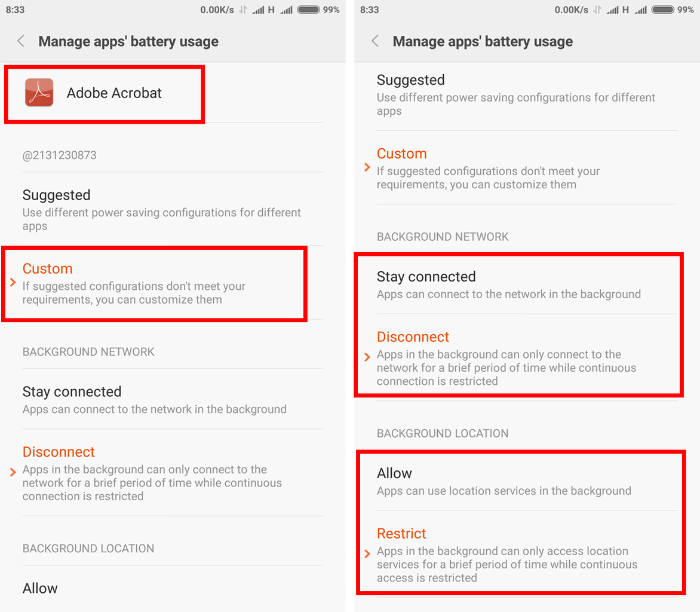Tap the Adobe Acrobat app name label
The height and width of the screenshot is (612, 700).
click(114, 93)
